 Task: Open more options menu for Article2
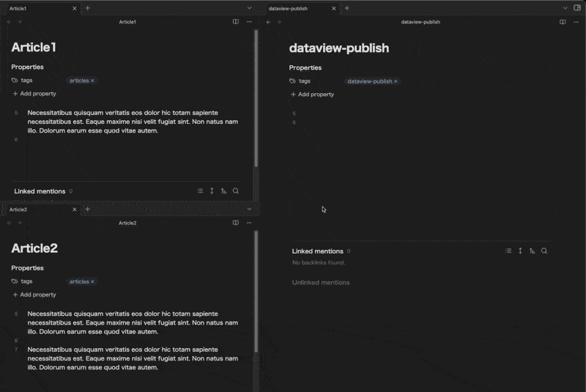click(249, 223)
